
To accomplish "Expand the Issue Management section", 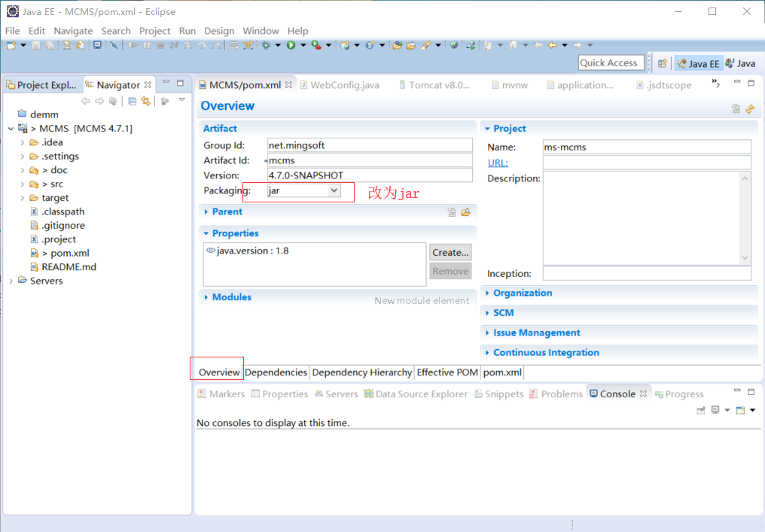I will click(x=487, y=333).
